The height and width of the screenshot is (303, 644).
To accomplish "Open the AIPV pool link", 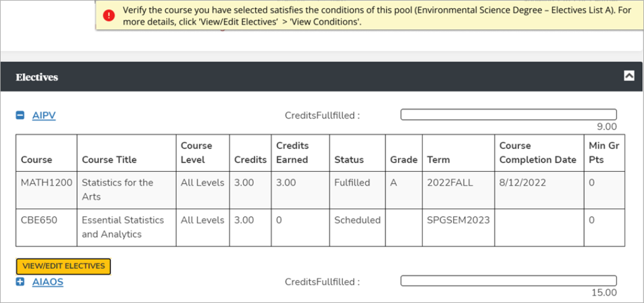I will click(x=44, y=116).
